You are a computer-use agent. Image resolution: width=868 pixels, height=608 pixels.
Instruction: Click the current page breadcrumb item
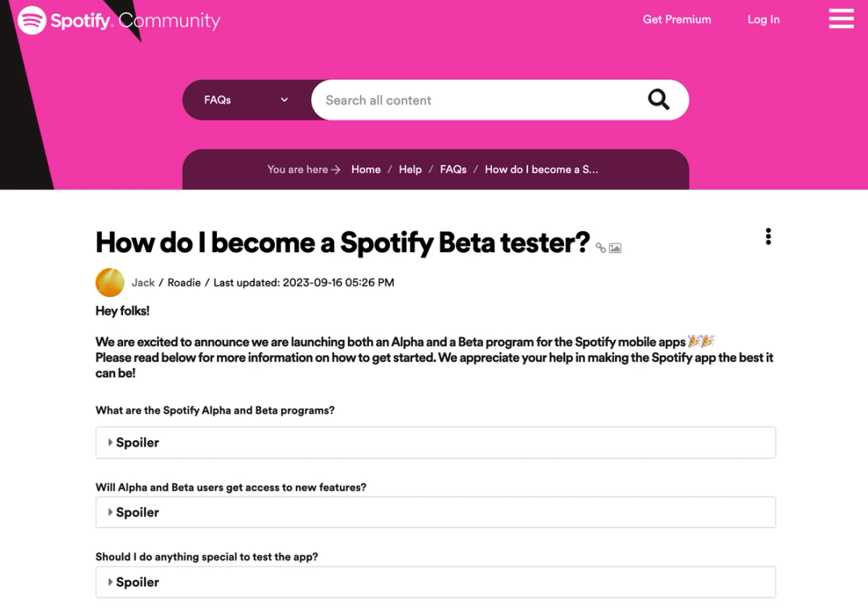tap(542, 169)
